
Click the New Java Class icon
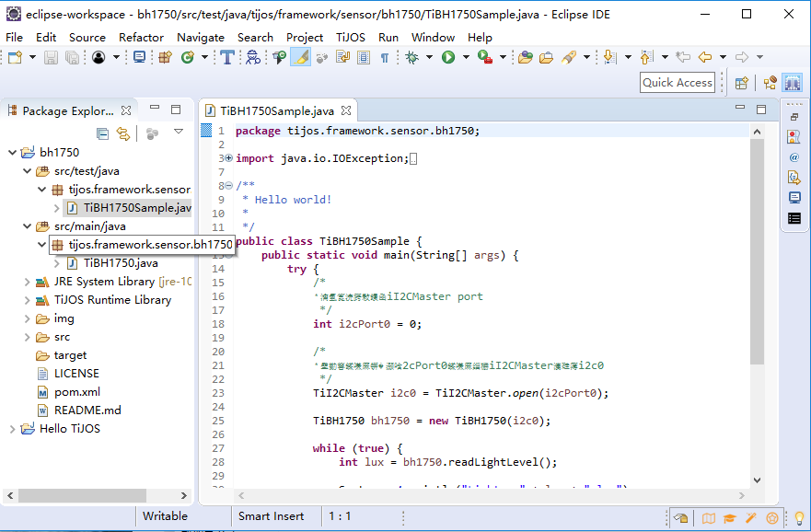(x=187, y=57)
